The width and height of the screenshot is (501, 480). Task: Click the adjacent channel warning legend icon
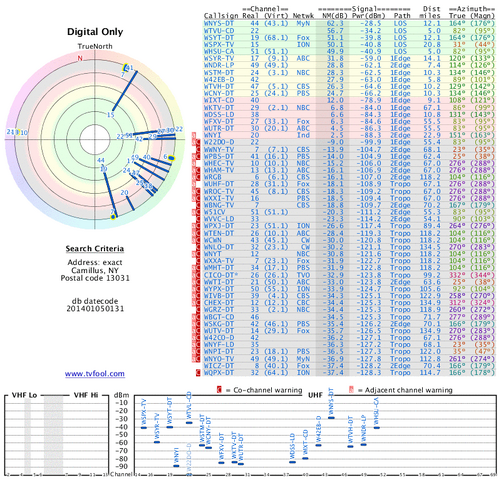(351, 389)
